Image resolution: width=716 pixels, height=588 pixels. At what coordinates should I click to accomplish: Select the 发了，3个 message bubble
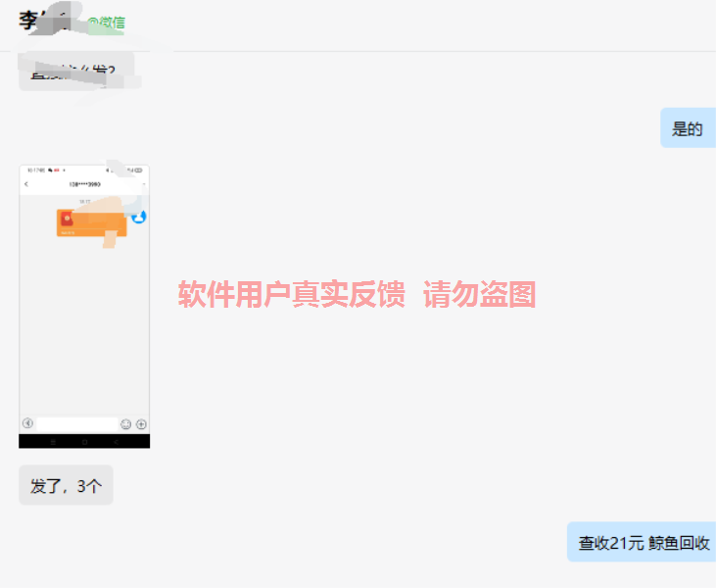(x=66, y=485)
